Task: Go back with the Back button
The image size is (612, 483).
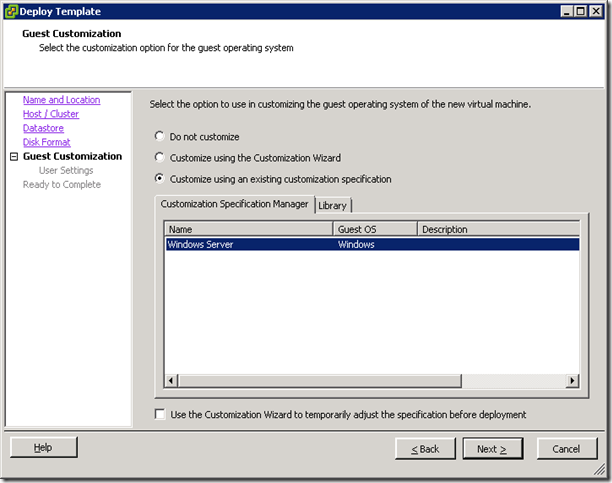Action: tap(425, 449)
